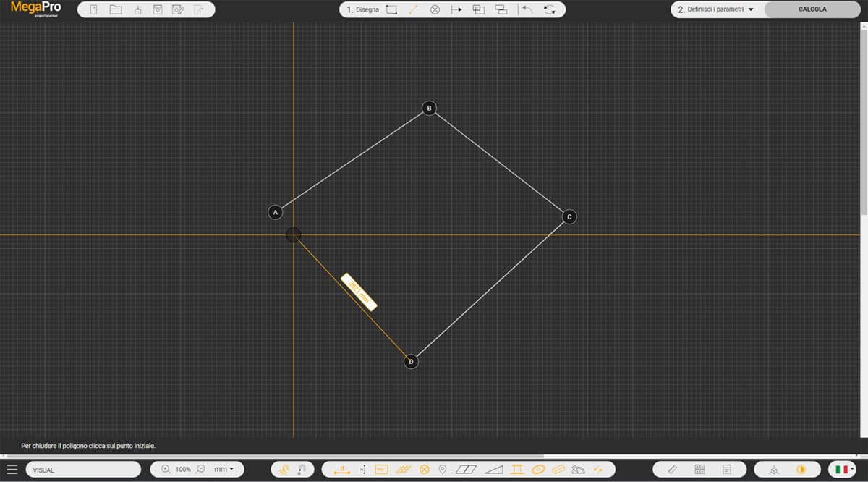Screen dimensions: 868x482
Task: Click the undo arrow icon
Action: (527, 10)
